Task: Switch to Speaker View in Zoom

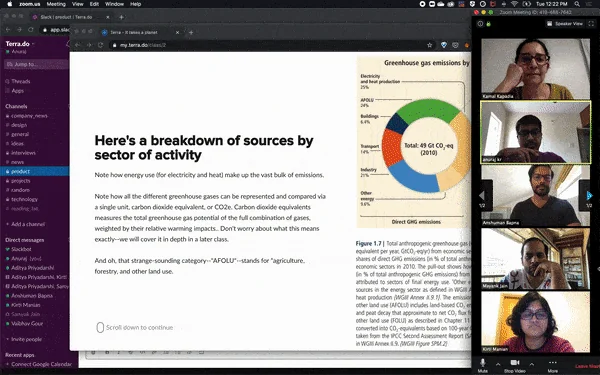Action: click(565, 24)
